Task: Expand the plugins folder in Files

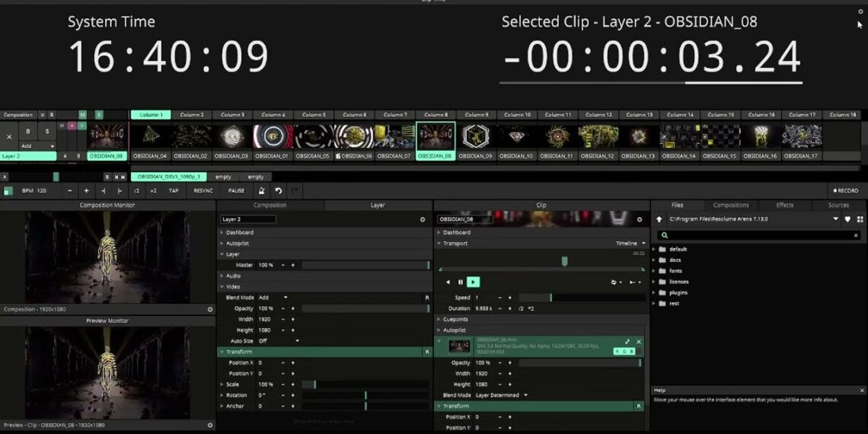Action: coord(654,292)
